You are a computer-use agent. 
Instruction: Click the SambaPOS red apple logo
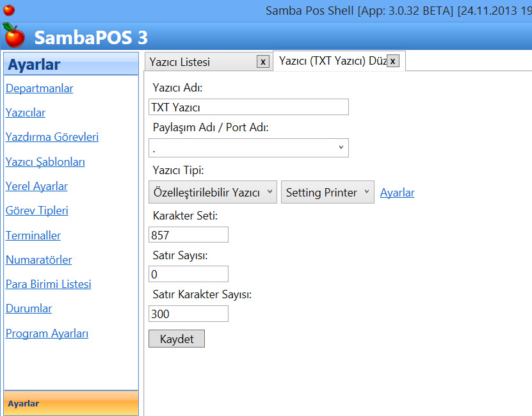(13, 36)
